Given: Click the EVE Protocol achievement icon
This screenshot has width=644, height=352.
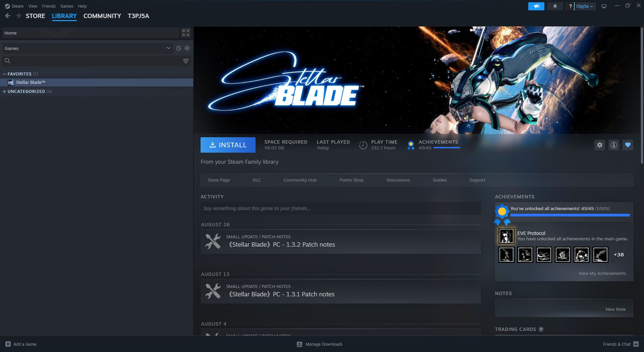Looking at the screenshot, I should (506, 236).
